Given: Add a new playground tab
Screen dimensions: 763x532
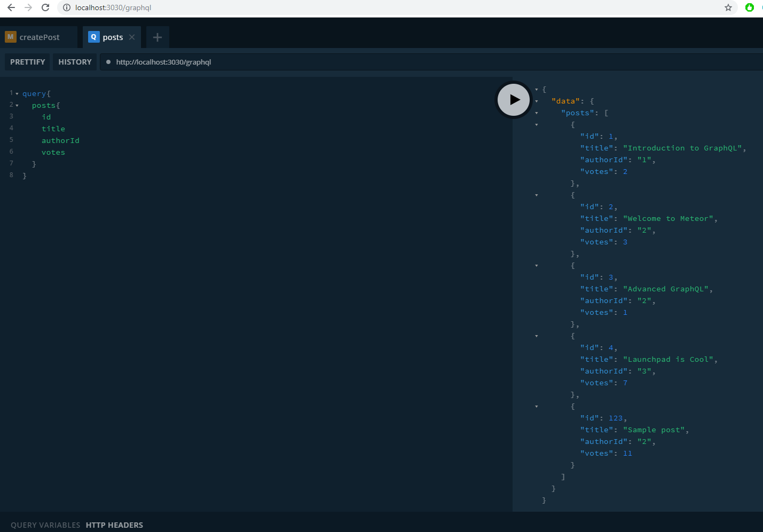Looking at the screenshot, I should coord(157,37).
